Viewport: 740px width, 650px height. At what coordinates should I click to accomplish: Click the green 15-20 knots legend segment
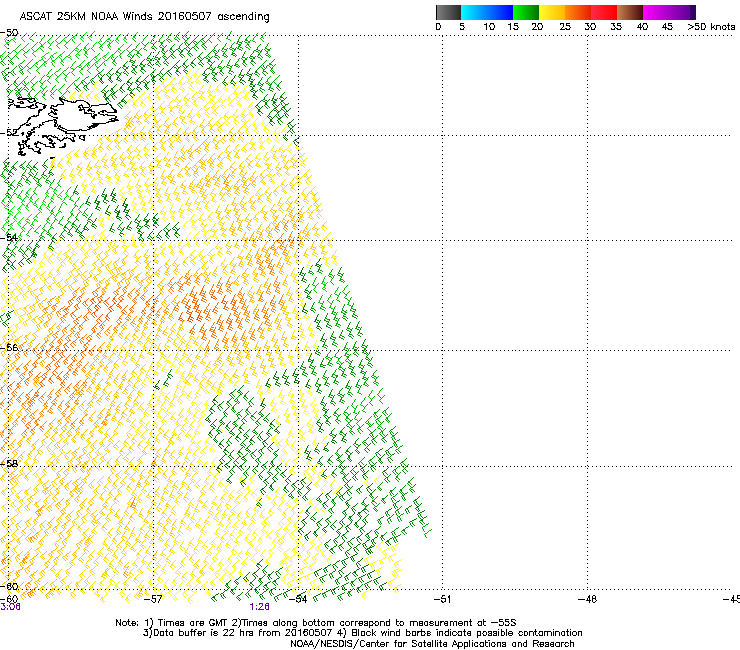(526, 12)
